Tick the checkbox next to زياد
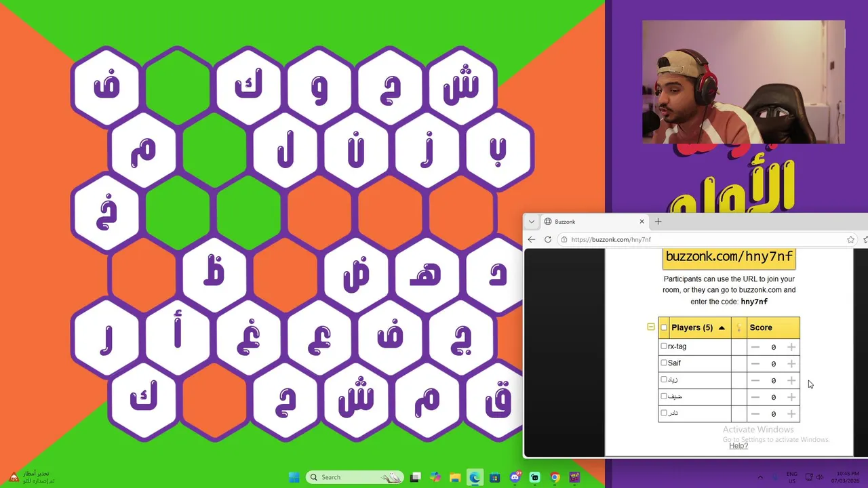The image size is (868, 488). click(x=664, y=380)
